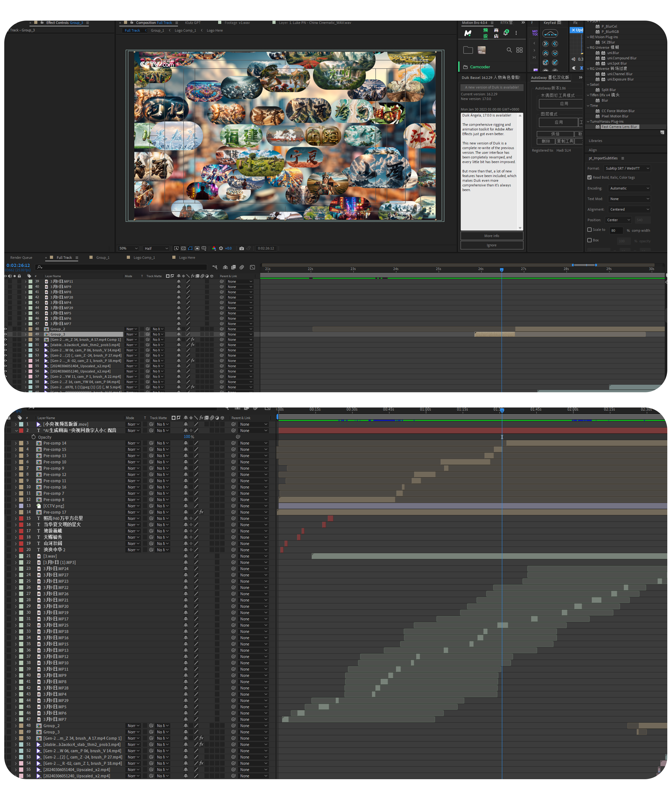Take a snapshot with camera icon
This screenshot has height=802, width=672.
coord(242,248)
